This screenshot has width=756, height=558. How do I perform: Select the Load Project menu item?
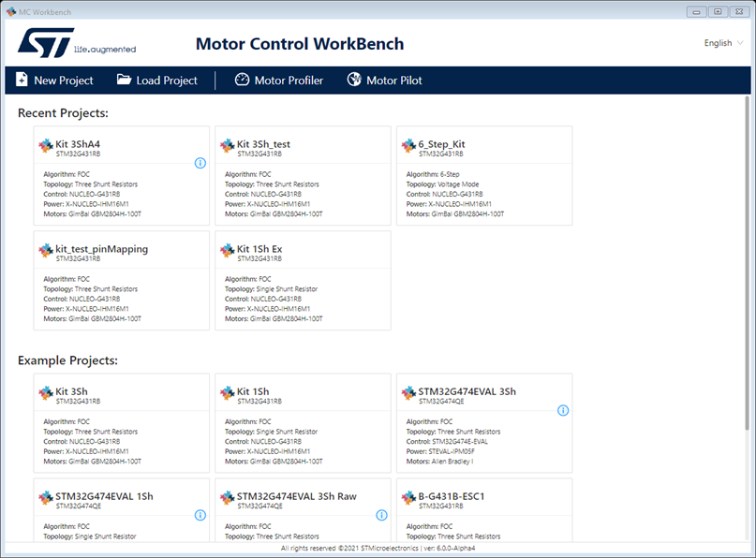click(x=157, y=80)
